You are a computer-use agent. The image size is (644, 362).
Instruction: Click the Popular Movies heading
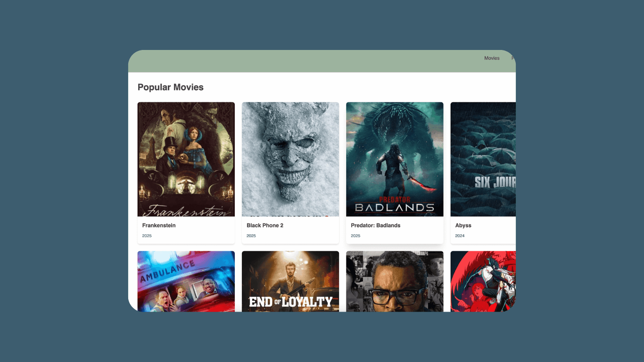tap(171, 87)
